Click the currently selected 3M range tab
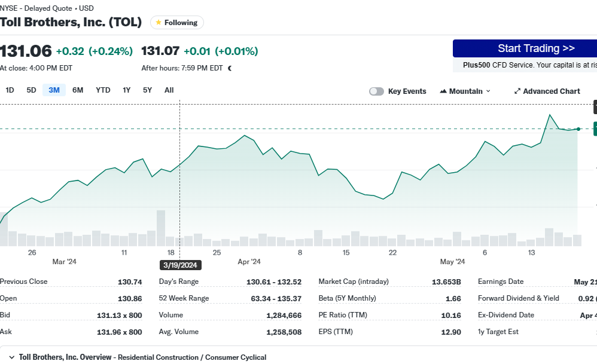Viewport: 597px width, 364px height. 54,90
